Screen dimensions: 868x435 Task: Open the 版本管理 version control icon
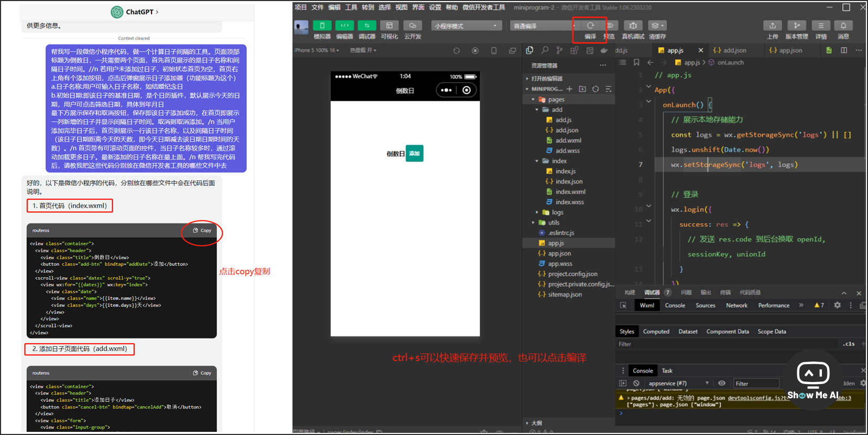[797, 25]
